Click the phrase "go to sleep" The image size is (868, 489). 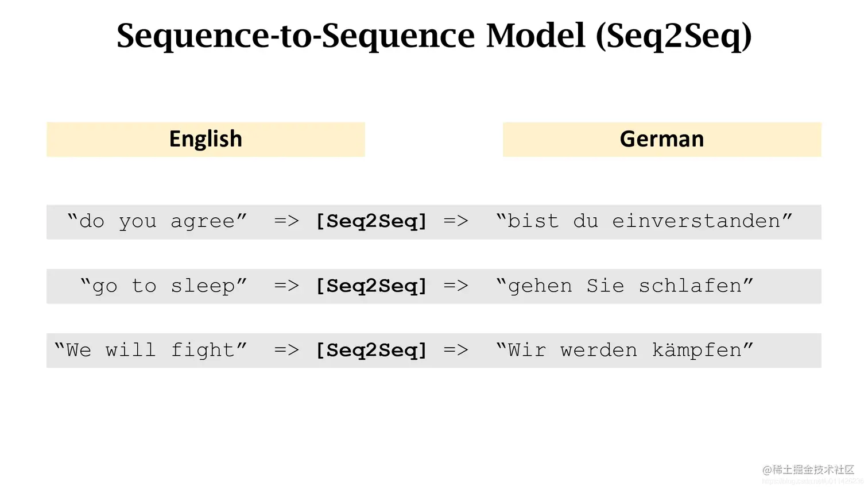pyautogui.click(x=164, y=286)
